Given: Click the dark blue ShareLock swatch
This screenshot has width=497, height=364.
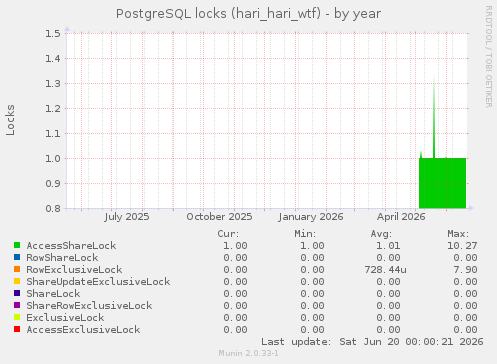Looking at the screenshot, I should pyautogui.click(x=17, y=293).
